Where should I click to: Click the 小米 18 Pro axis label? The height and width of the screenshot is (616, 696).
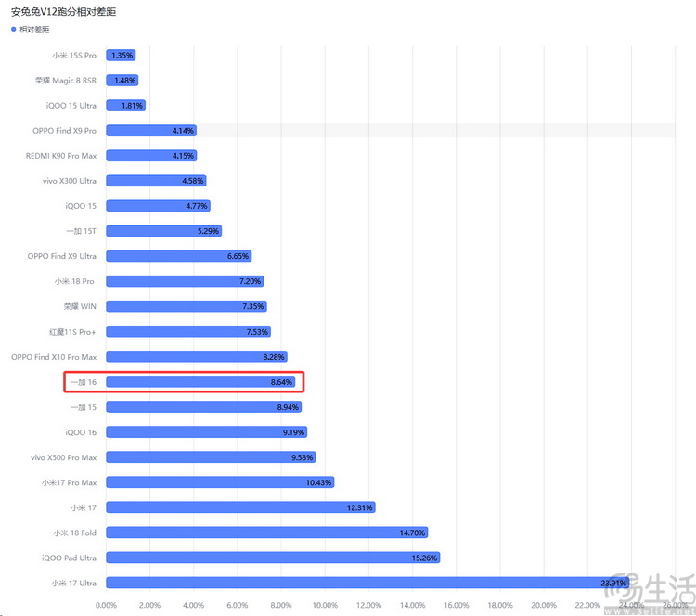pyautogui.click(x=74, y=281)
